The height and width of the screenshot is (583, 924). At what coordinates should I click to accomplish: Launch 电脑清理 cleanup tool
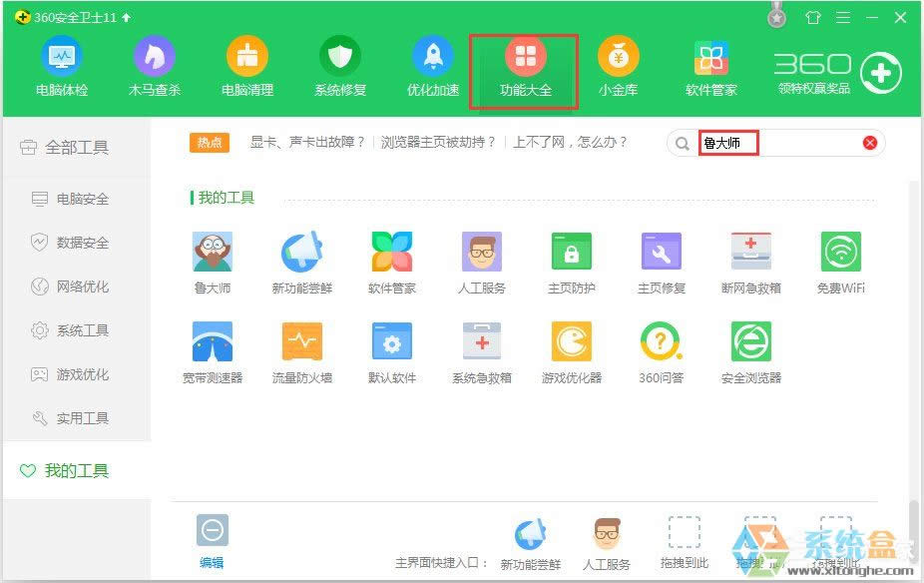[x=246, y=65]
